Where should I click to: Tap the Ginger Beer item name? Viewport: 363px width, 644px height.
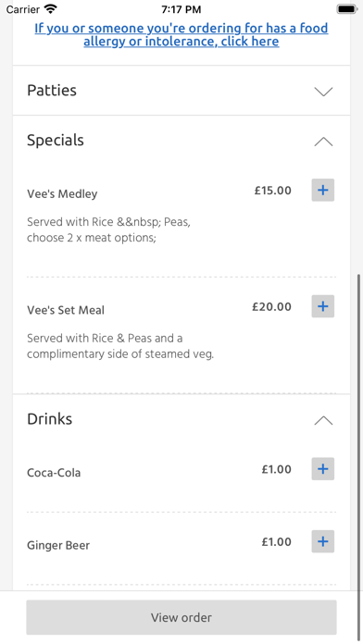coord(58,545)
